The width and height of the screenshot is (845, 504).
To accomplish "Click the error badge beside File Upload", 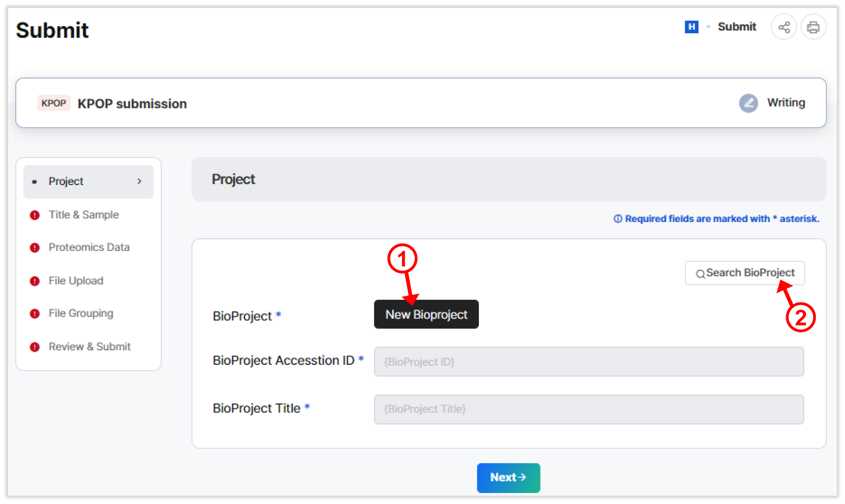I will [35, 281].
